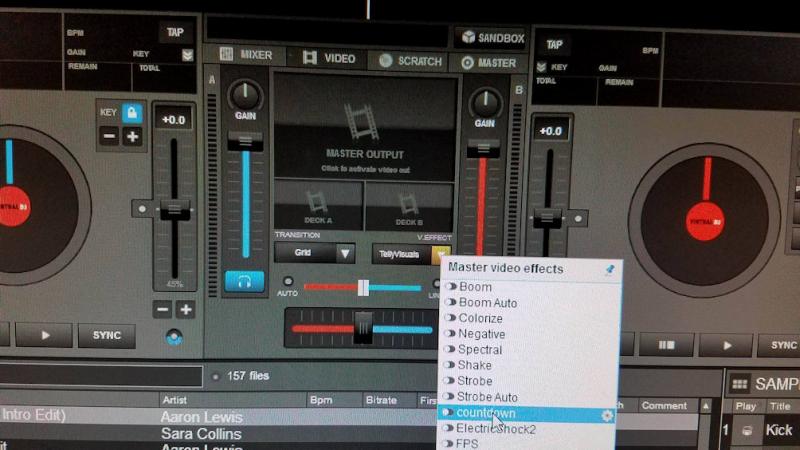Open the VIDEO tab
The width and height of the screenshot is (800, 450).
328,58
